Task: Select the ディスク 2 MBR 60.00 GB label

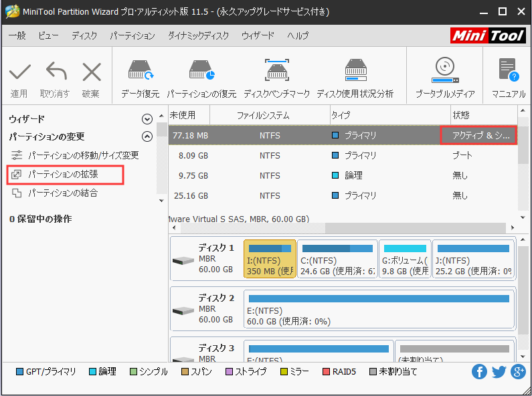Action: (x=216, y=308)
